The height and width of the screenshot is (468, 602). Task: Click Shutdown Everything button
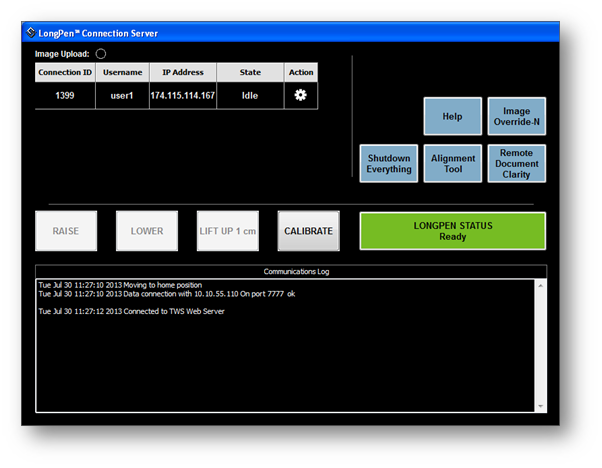[x=389, y=164]
